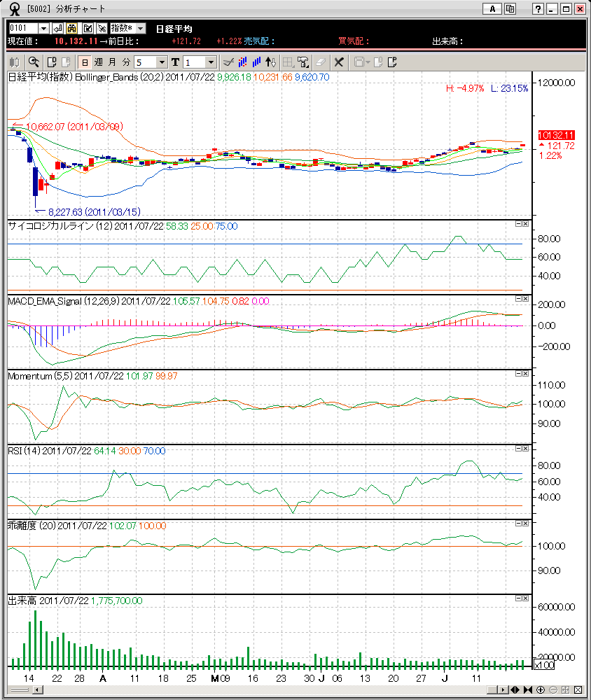Select the trend line drawing tool

click(228, 62)
